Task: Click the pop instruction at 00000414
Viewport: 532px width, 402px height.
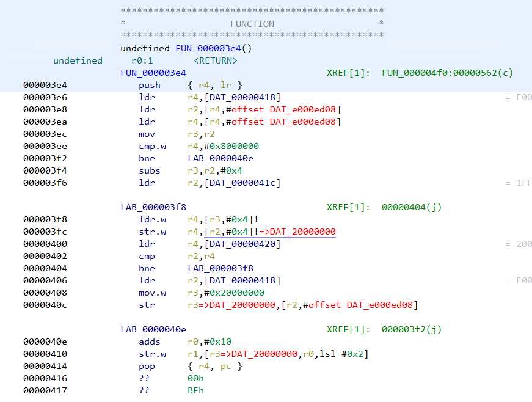Action: click(147, 366)
